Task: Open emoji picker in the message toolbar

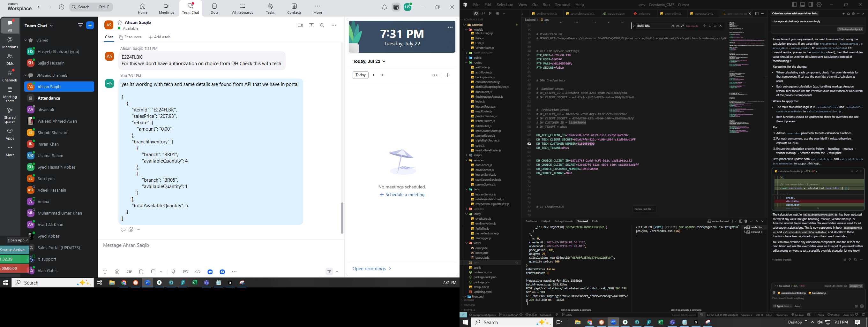Action: [x=117, y=272]
